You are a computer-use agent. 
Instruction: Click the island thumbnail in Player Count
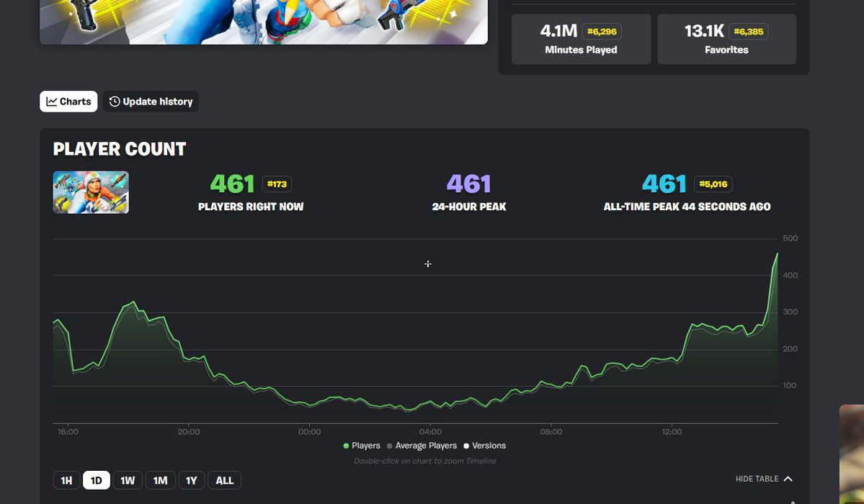tap(91, 192)
